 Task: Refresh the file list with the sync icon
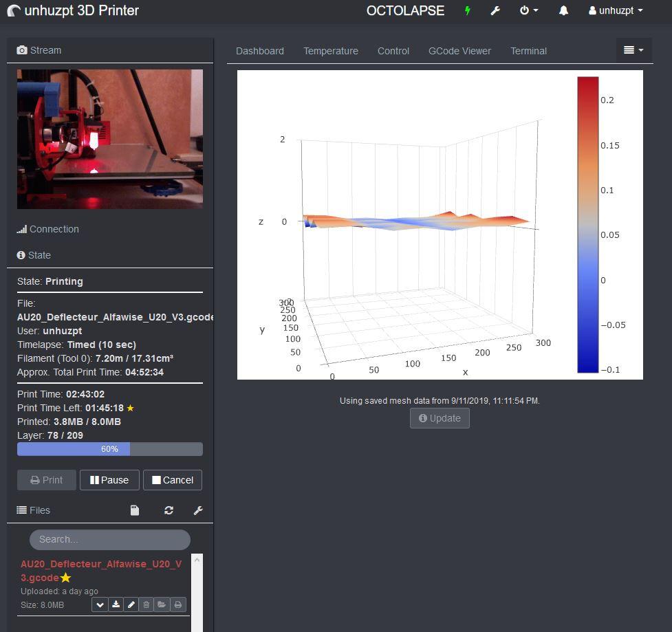(169, 510)
